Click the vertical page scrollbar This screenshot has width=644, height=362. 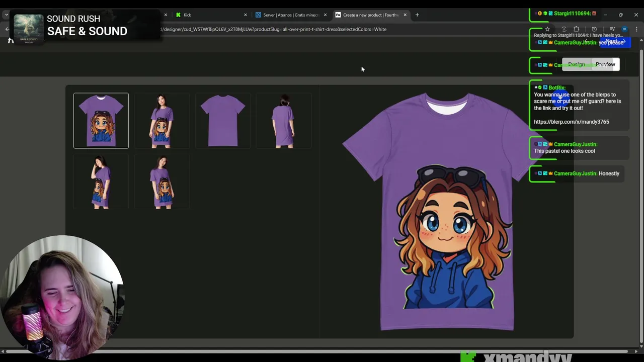(x=641, y=196)
